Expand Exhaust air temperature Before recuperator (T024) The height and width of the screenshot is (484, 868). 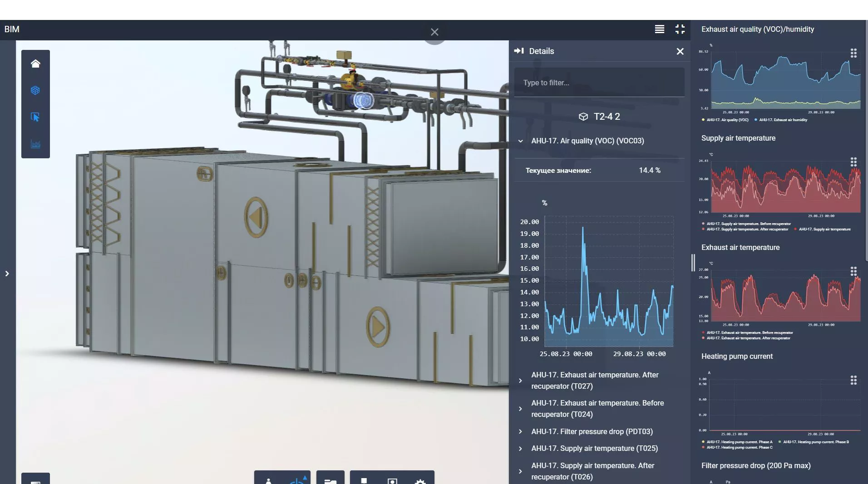click(x=520, y=409)
